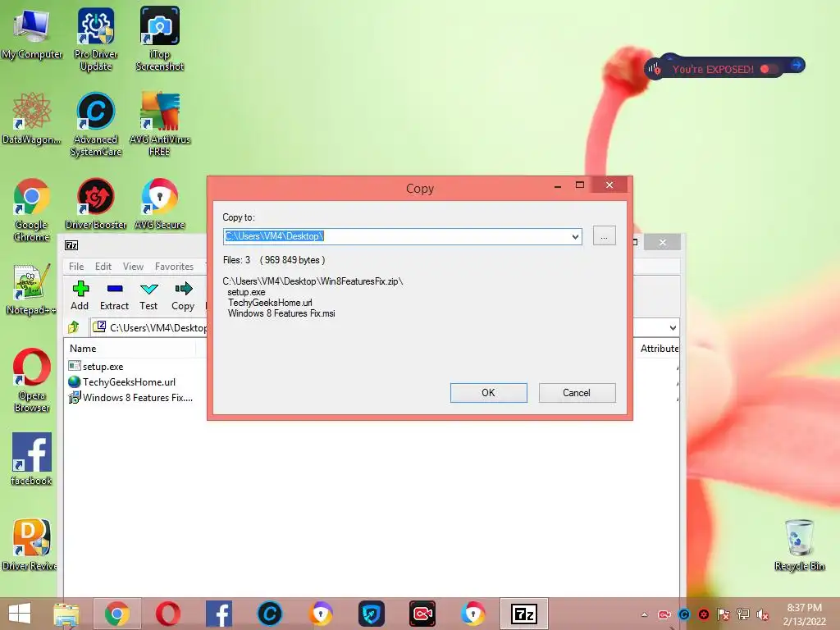The height and width of the screenshot is (630, 840).
Task: Open My Computer desktop icon
Action: (x=32, y=34)
